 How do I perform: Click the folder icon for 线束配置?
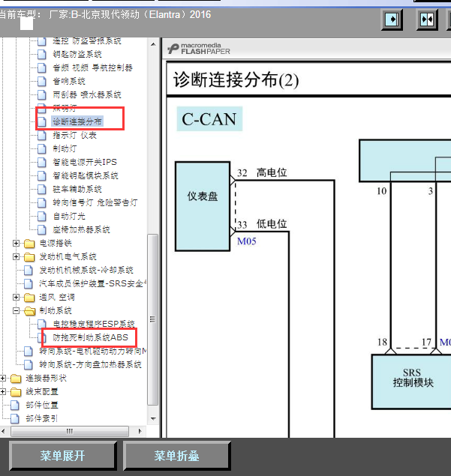click(16, 392)
